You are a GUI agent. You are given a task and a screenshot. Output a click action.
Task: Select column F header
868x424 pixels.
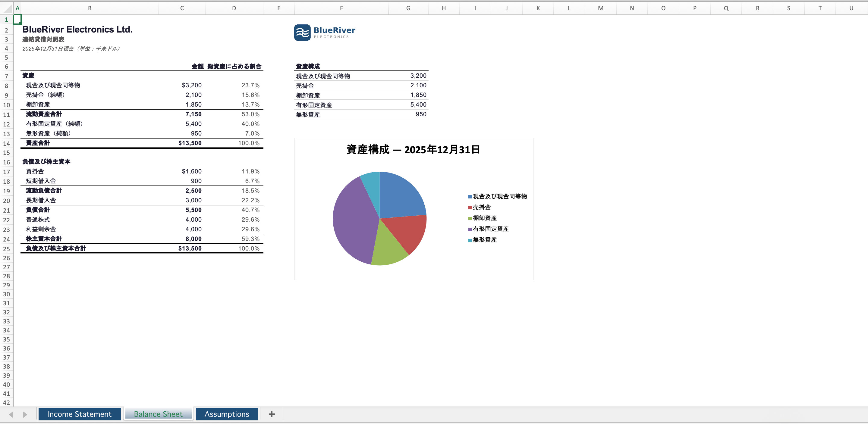click(x=341, y=8)
